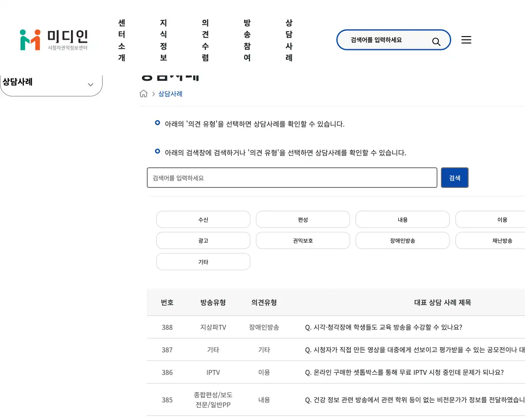The image size is (525, 420).
Task: Open the 상담사례 breadcrumb link
Action: [x=170, y=94]
